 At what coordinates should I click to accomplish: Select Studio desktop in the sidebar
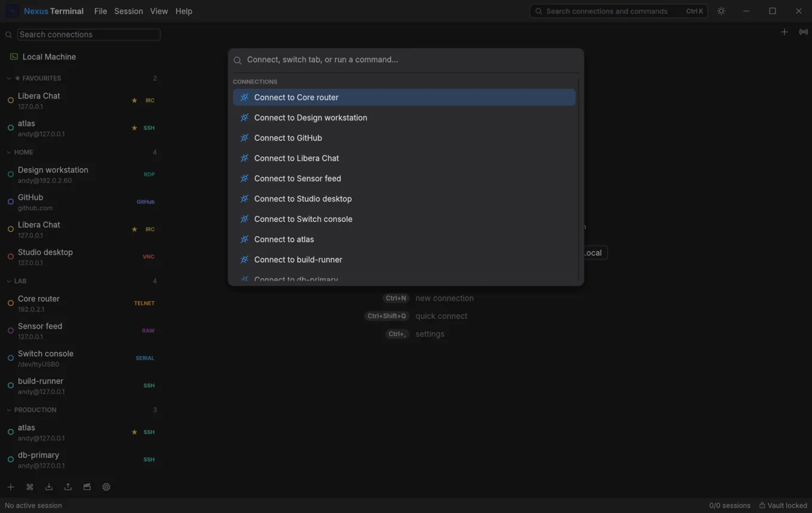82,256
